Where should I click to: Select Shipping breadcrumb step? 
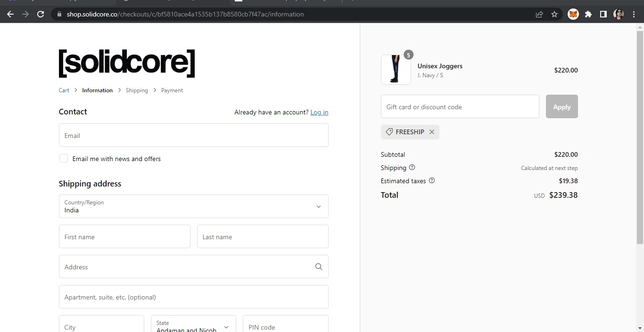[137, 90]
